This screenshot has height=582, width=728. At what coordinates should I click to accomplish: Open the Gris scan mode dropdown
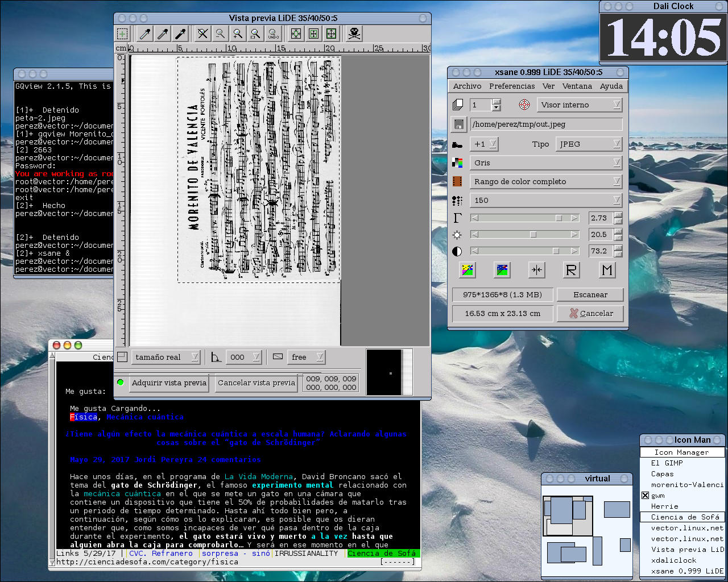(546, 163)
